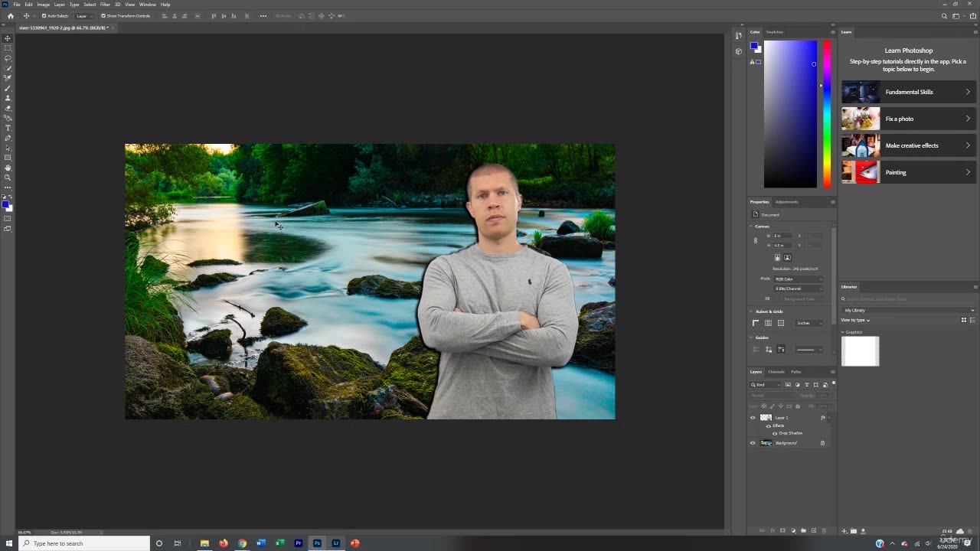
Task: Open the Inches ruler units dropdown
Action: pyautogui.click(x=808, y=323)
